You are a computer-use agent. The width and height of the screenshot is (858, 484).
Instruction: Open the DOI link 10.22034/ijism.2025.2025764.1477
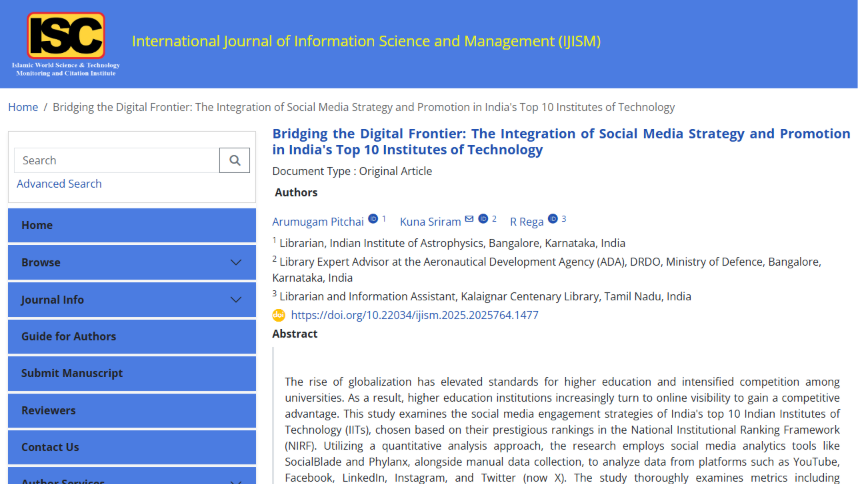coord(414,315)
